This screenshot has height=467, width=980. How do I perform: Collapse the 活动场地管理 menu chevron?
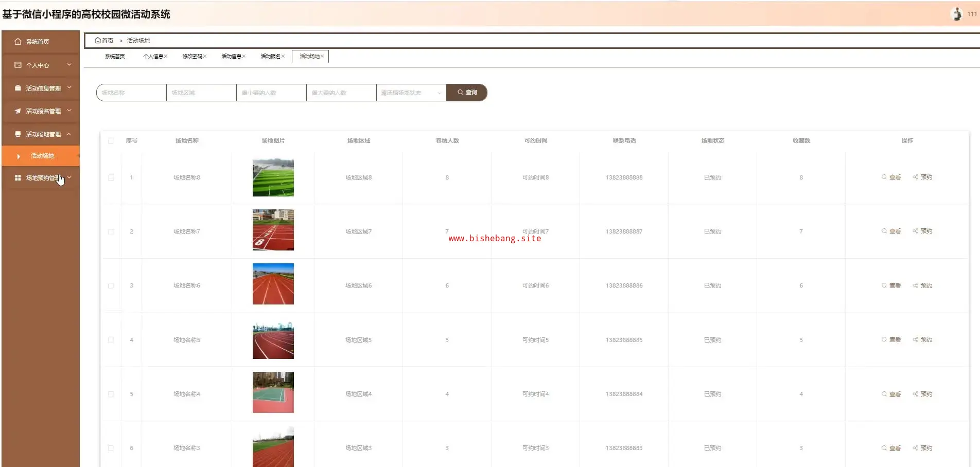pos(69,134)
